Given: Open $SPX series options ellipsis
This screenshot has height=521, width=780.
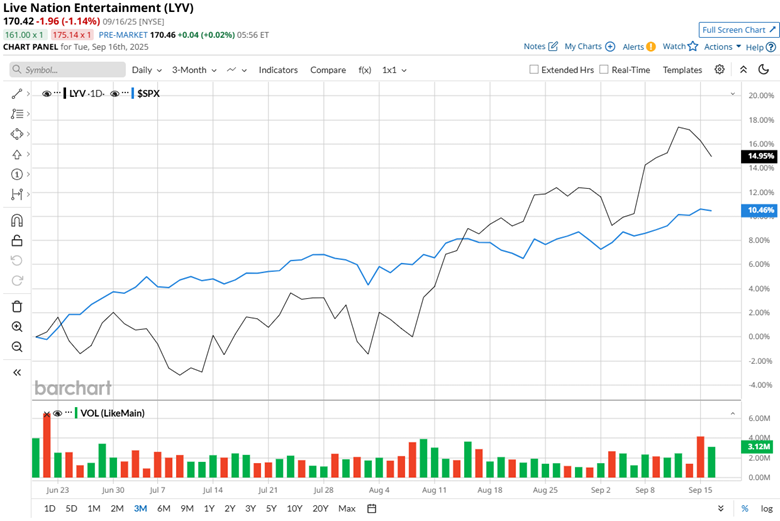Looking at the screenshot, I should pos(125,93).
